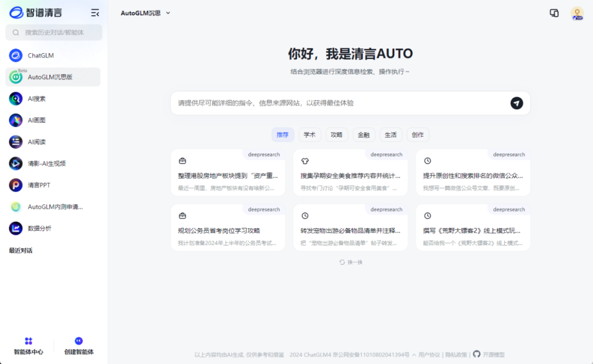Click description text 最近一周里，房地产板块
Viewport: 593px width, 364px height.
point(226,188)
